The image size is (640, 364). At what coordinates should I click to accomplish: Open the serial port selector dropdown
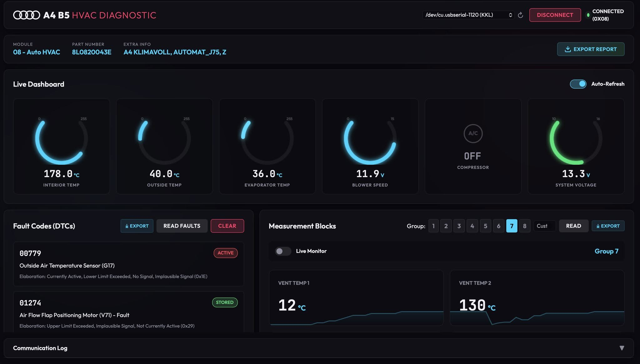coord(468,15)
